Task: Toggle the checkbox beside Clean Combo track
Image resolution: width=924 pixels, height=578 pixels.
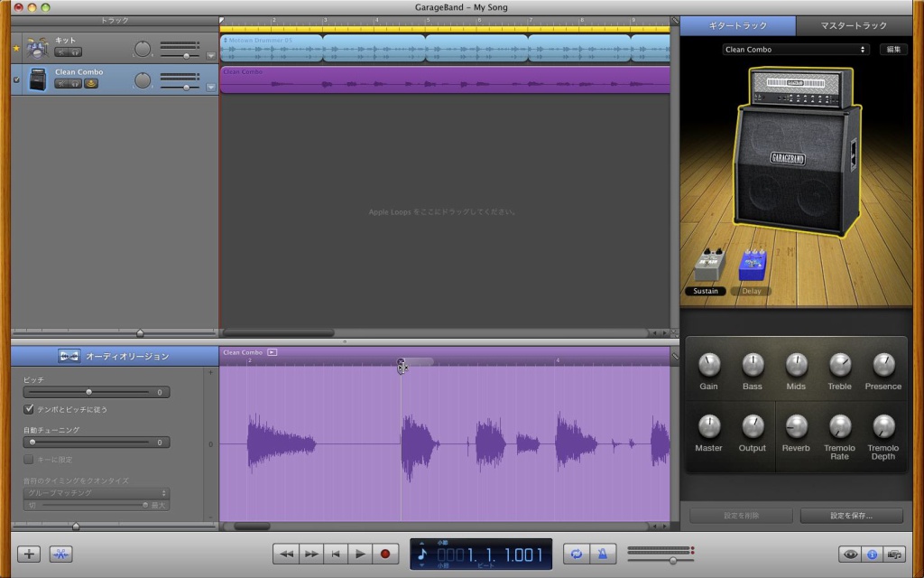Action: [16, 79]
